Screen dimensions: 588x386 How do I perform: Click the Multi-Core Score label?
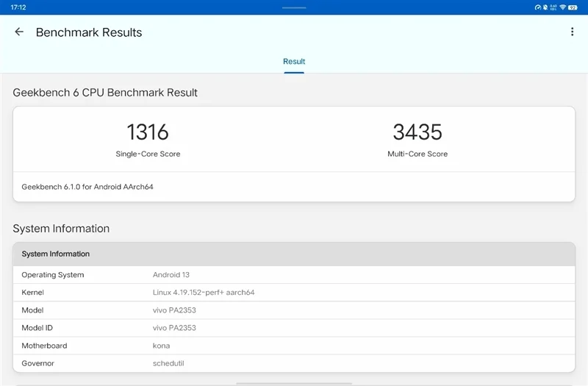point(417,154)
